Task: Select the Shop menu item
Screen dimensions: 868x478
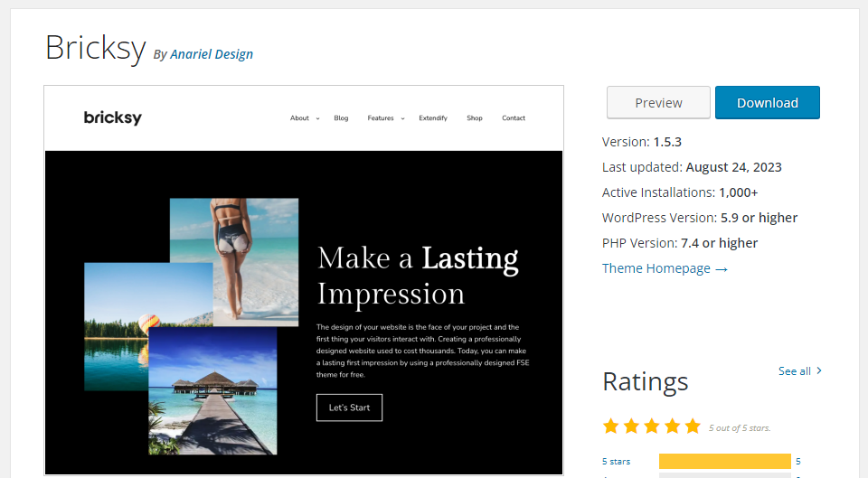Action: point(475,118)
